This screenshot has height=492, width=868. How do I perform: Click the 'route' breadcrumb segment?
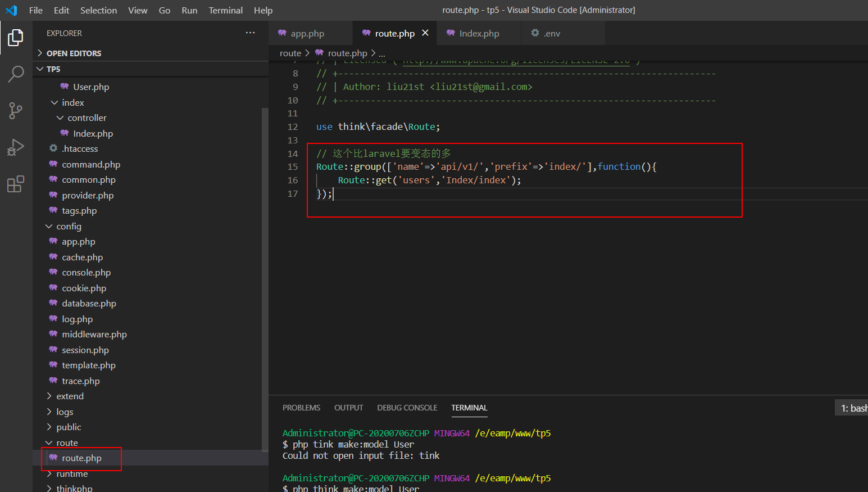pyautogui.click(x=290, y=53)
